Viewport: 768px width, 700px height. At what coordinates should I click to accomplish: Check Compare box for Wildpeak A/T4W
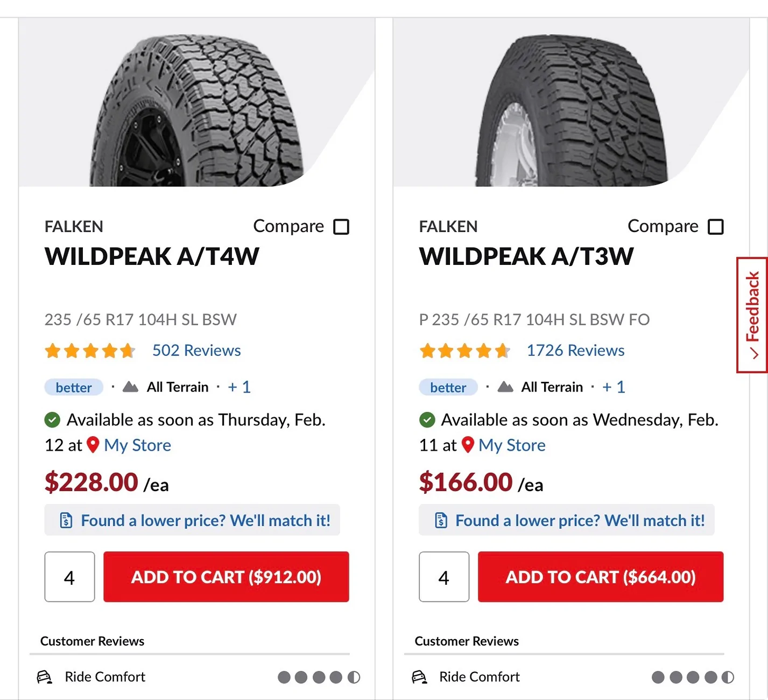(x=341, y=227)
